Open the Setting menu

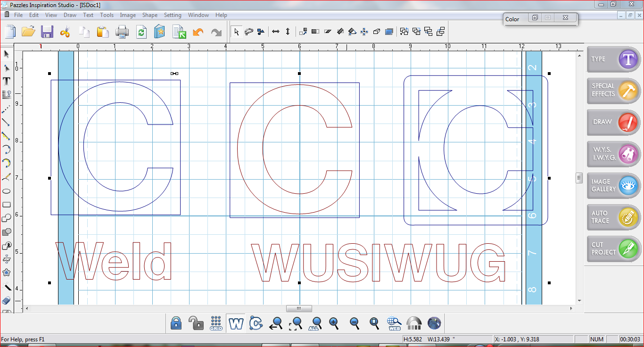click(173, 15)
